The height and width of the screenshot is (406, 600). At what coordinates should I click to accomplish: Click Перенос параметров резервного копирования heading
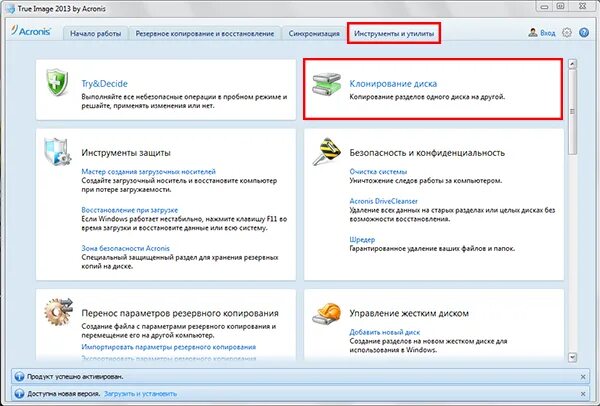tap(180, 313)
